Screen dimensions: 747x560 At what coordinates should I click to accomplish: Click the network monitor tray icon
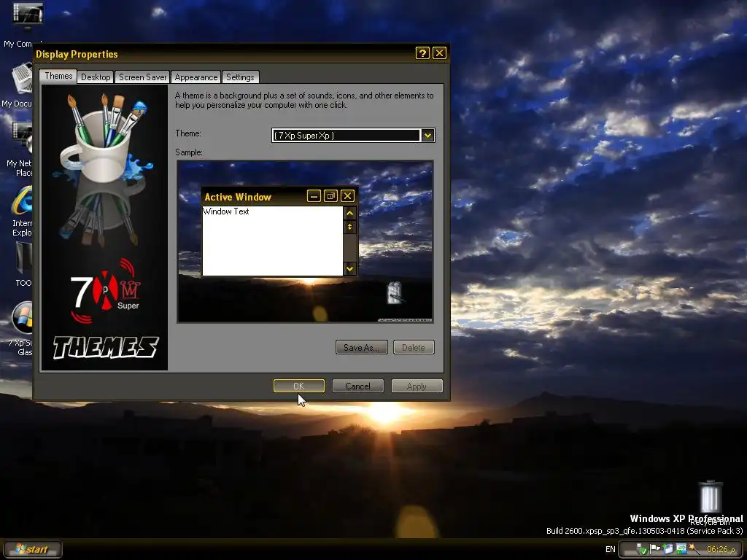[x=681, y=549]
